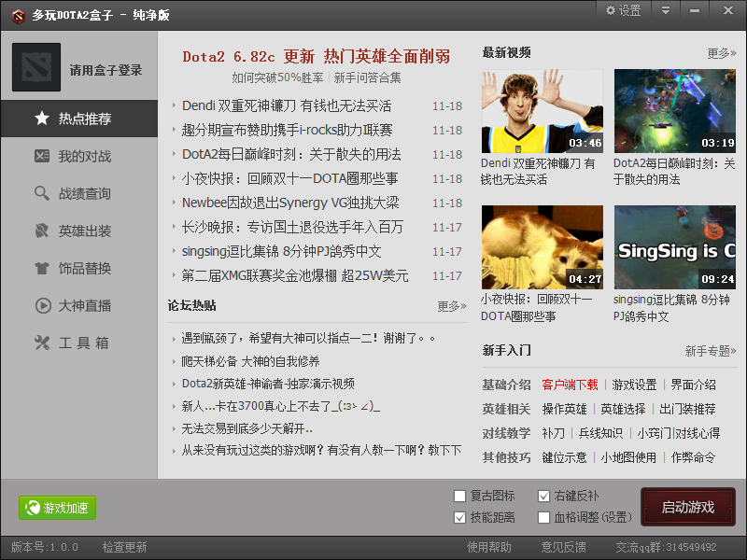Click the 英雄出装 shield icon
This screenshot has height=560, width=747.
coord(42,231)
